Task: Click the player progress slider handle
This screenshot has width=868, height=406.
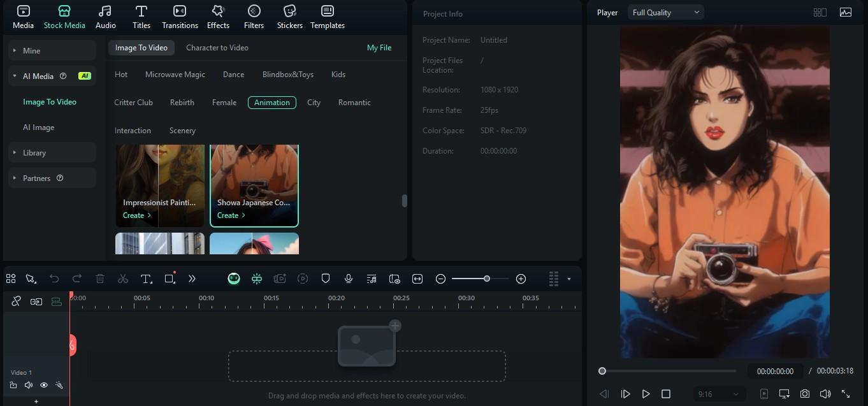Action: (602, 371)
